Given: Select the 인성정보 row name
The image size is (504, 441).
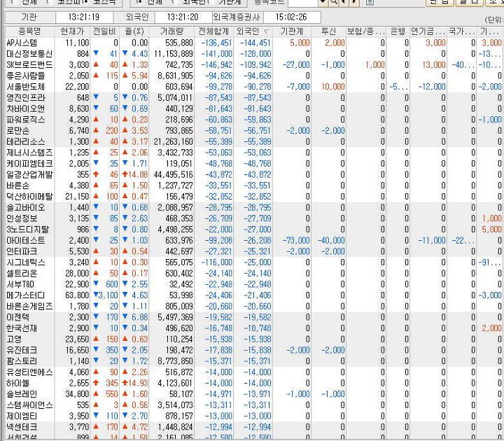Looking at the screenshot, I should pyautogui.click(x=22, y=218).
